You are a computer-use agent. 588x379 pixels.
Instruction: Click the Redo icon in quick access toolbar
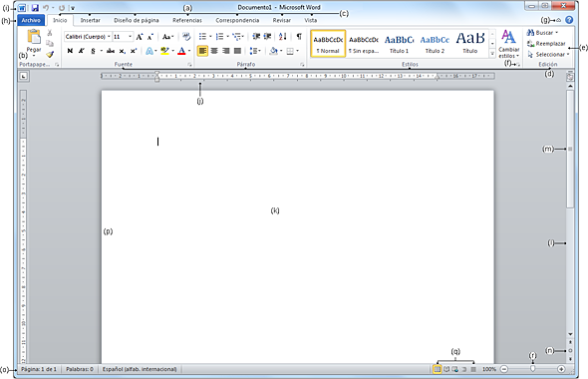coord(62,8)
